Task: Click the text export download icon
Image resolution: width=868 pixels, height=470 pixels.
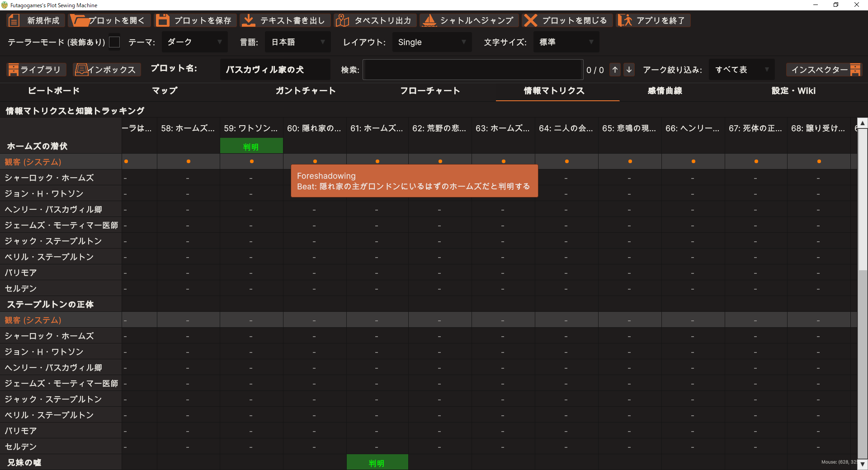Action: click(x=248, y=20)
